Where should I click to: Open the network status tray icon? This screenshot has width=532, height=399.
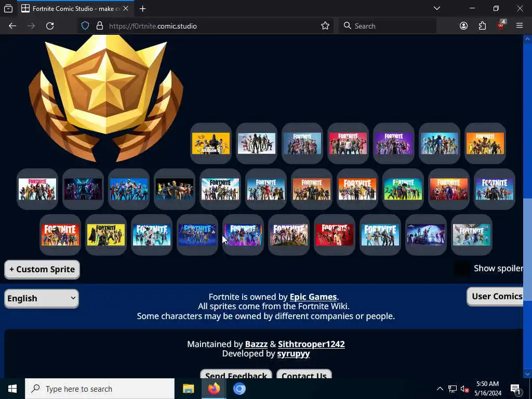453,389
